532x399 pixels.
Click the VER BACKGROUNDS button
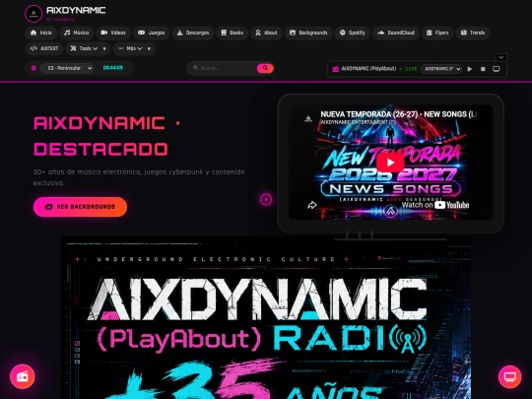point(80,207)
